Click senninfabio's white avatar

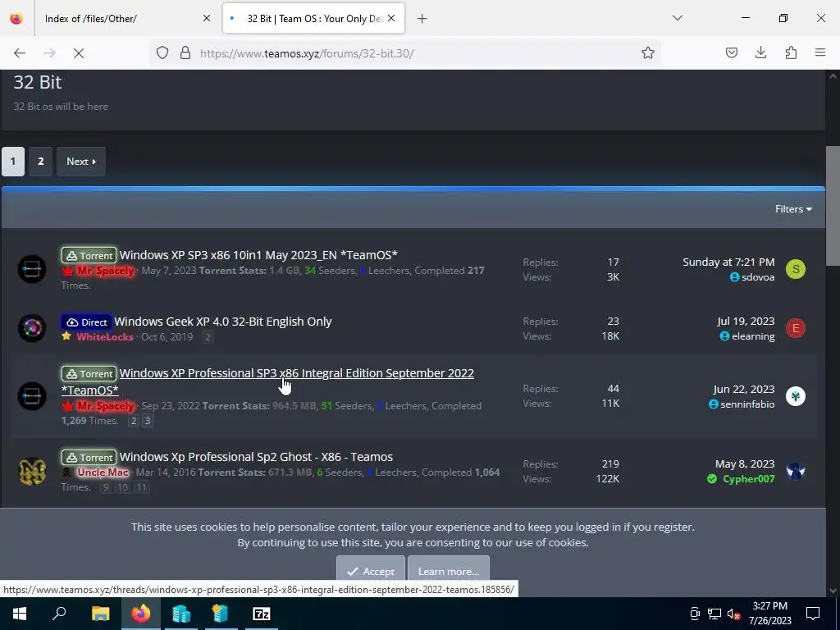(796, 396)
